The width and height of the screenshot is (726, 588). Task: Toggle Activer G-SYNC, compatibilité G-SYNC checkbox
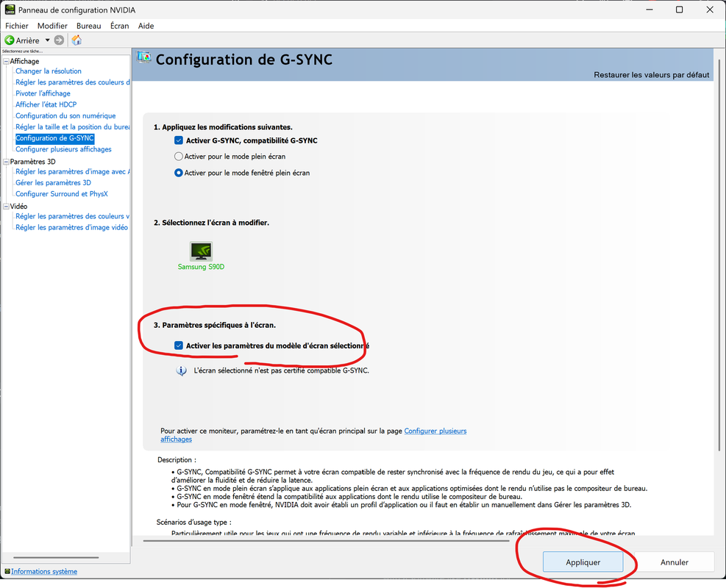point(179,140)
